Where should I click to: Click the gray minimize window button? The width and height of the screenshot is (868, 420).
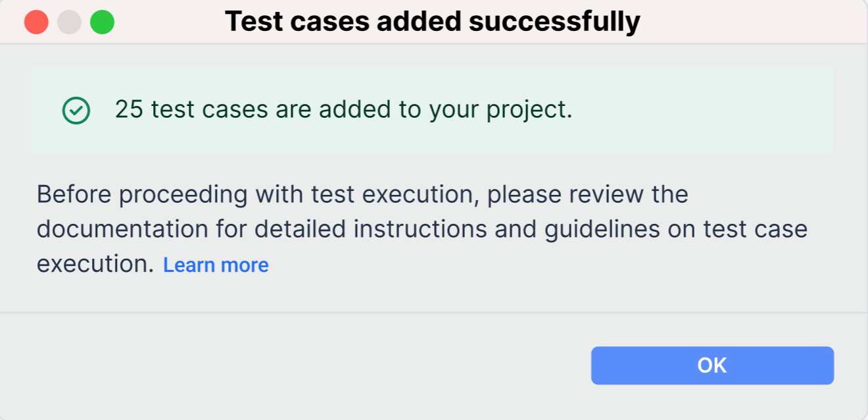[x=69, y=22]
